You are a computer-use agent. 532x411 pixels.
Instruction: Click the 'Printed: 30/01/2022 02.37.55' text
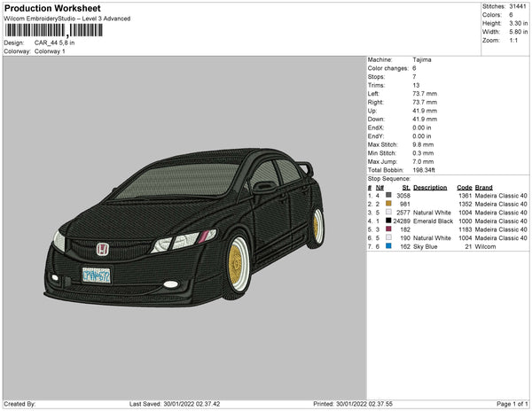tap(353, 404)
